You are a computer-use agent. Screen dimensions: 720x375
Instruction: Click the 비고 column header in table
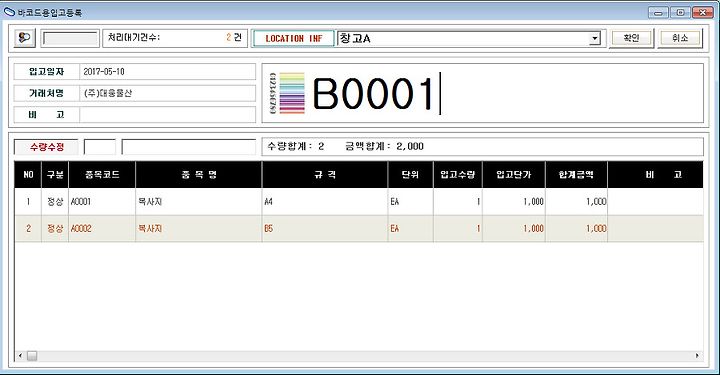tap(655, 174)
